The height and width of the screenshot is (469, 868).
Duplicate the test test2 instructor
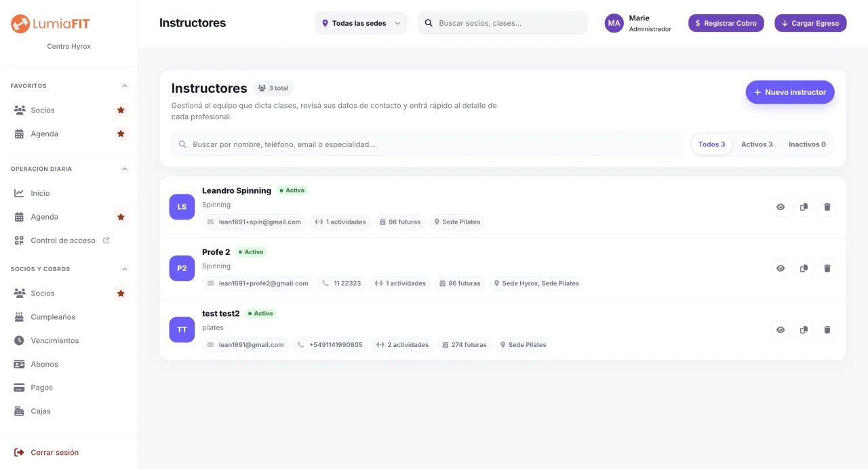point(804,330)
